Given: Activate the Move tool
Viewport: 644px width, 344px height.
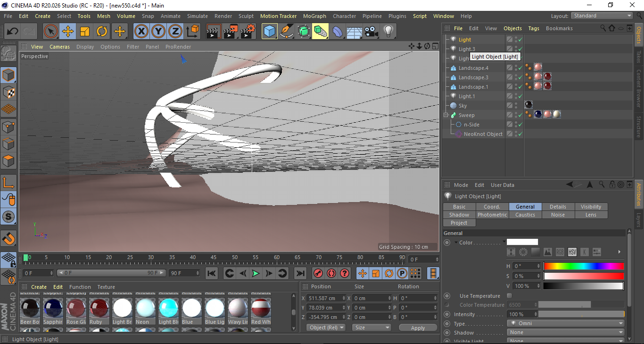Looking at the screenshot, I should pyautogui.click(x=68, y=32).
